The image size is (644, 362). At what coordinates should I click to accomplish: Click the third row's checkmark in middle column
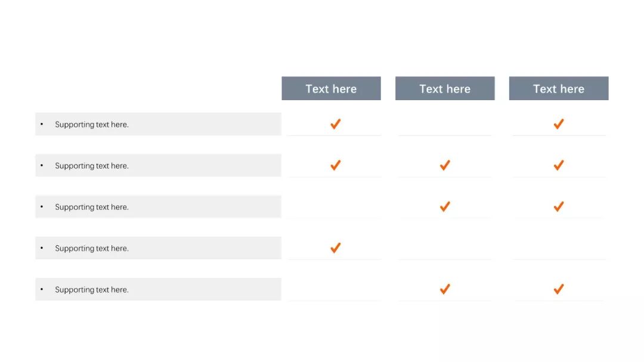tap(444, 206)
